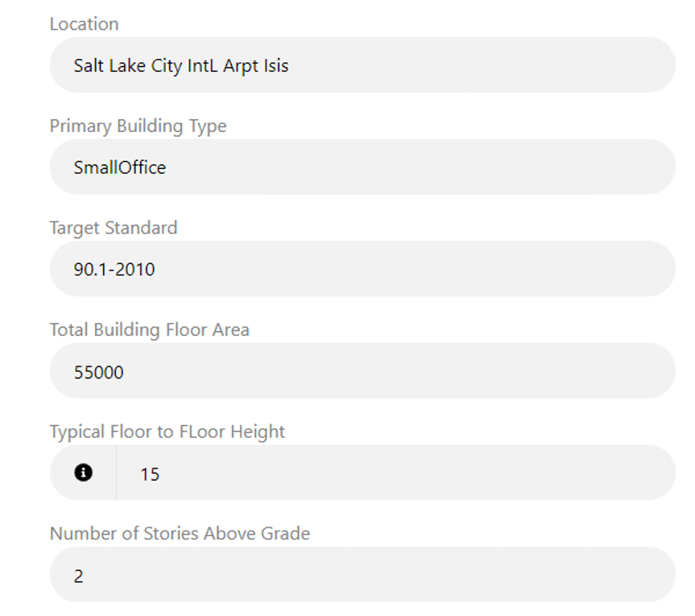The width and height of the screenshot is (695, 616).
Task: Place cursor on the 15 height value
Action: [x=150, y=474]
